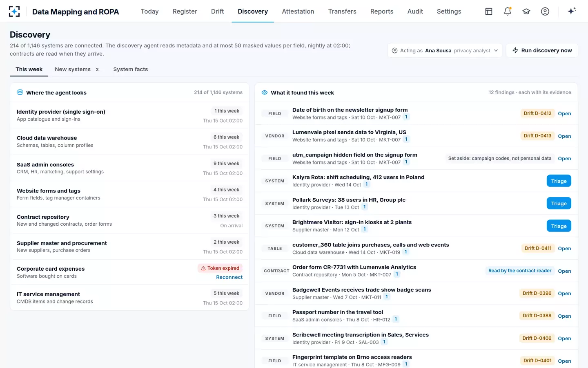This screenshot has height=368, width=588.
Task: Click the Data Mapping and ROPA logo icon
Action: point(14,11)
